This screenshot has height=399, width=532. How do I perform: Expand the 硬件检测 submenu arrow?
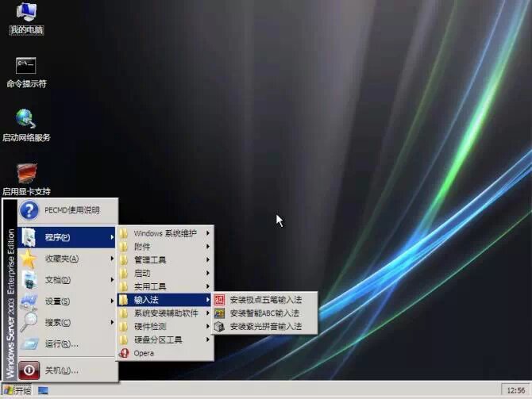click(208, 327)
